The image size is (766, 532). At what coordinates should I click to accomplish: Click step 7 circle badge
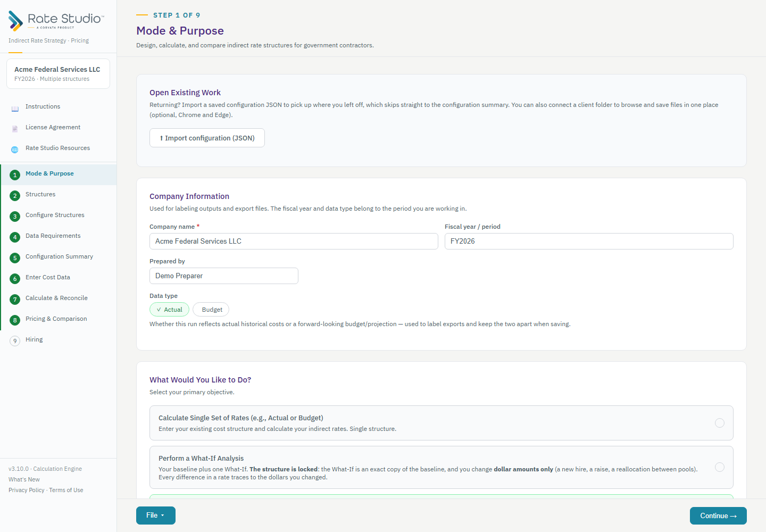(15, 300)
